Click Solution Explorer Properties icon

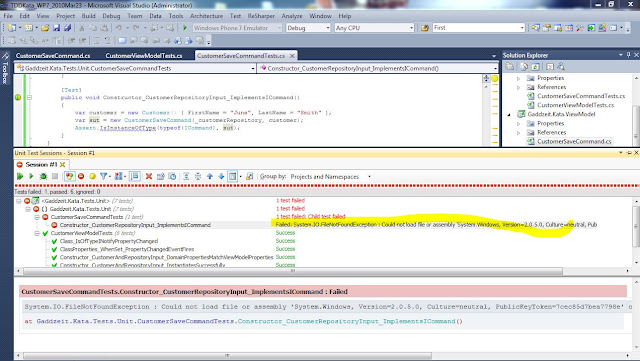click(x=510, y=67)
